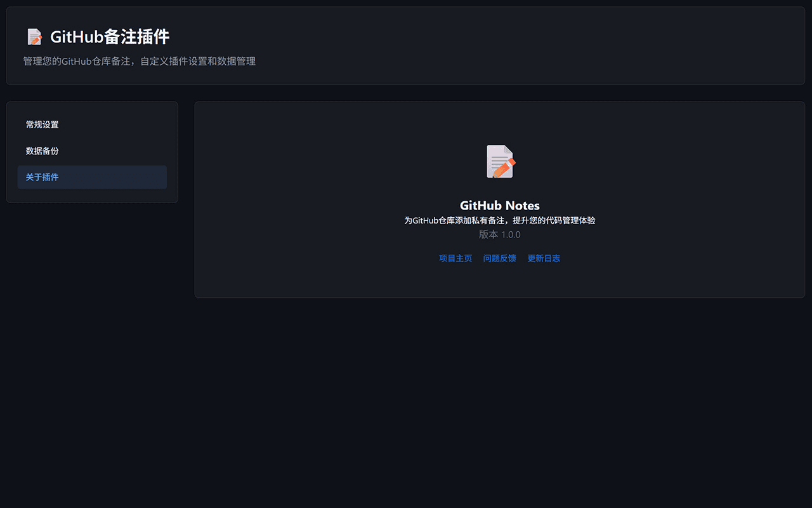Open the 常规设置 sidebar tab

(x=92, y=124)
